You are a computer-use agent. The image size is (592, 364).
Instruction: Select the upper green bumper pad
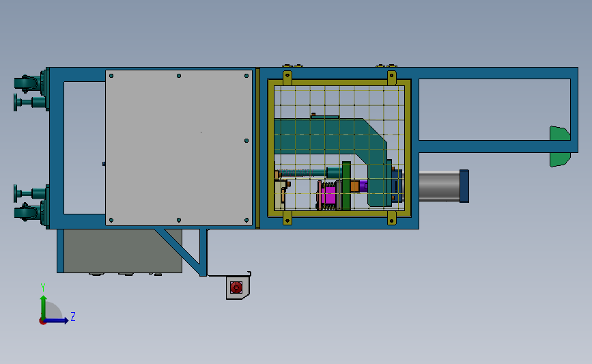pyautogui.click(x=559, y=133)
